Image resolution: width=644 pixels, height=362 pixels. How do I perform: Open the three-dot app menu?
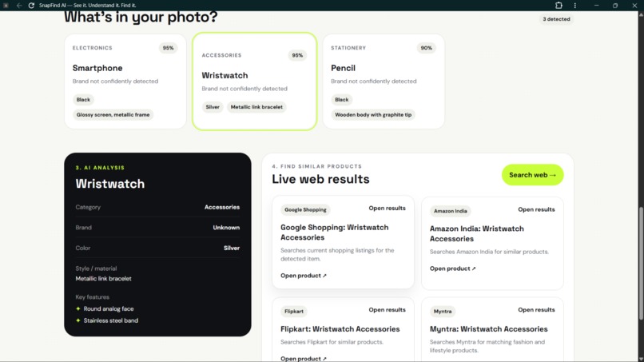pyautogui.click(x=575, y=6)
